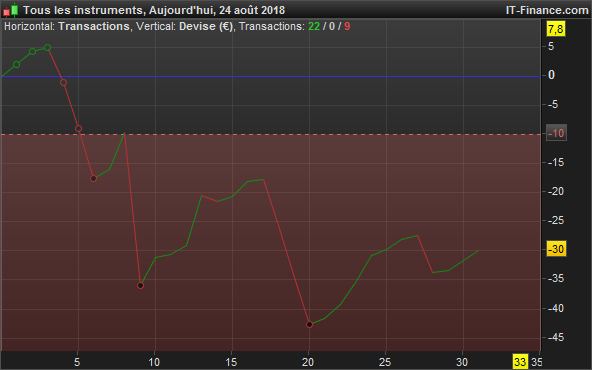
Task: Click the yellow 7,8 value label
Action: (556, 29)
